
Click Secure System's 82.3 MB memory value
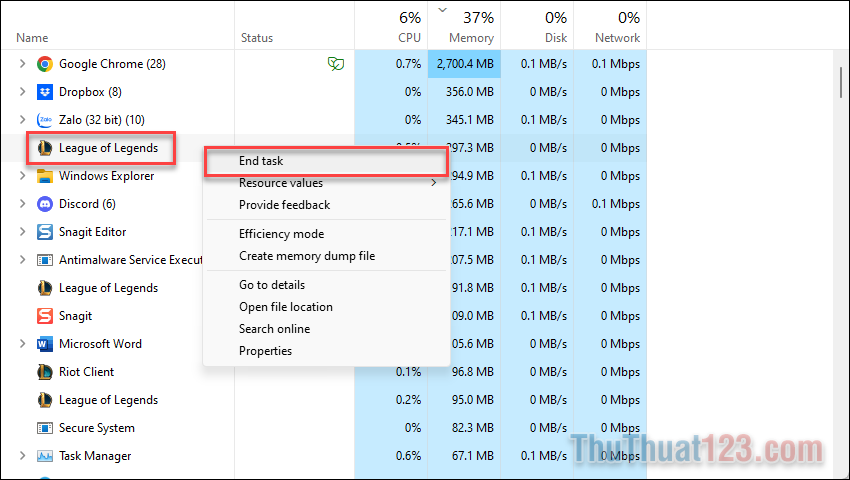473,428
